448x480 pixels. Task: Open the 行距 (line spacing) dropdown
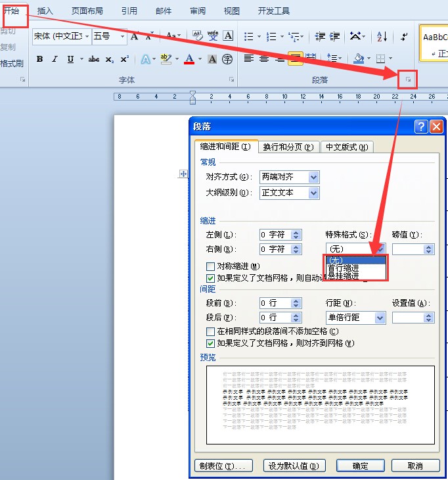(380, 318)
